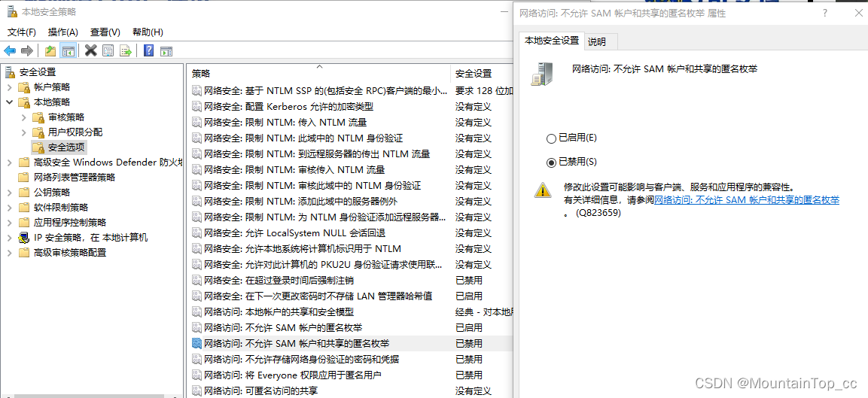This screenshot has width=868, height=398.
Task: Click the highlighted policy icon for 不允许 SAM 帐户和共享的匿名枚举
Action: click(x=196, y=343)
